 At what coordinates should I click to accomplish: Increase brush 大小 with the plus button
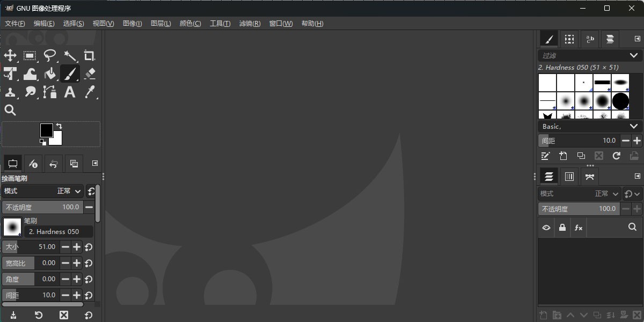coord(77,247)
